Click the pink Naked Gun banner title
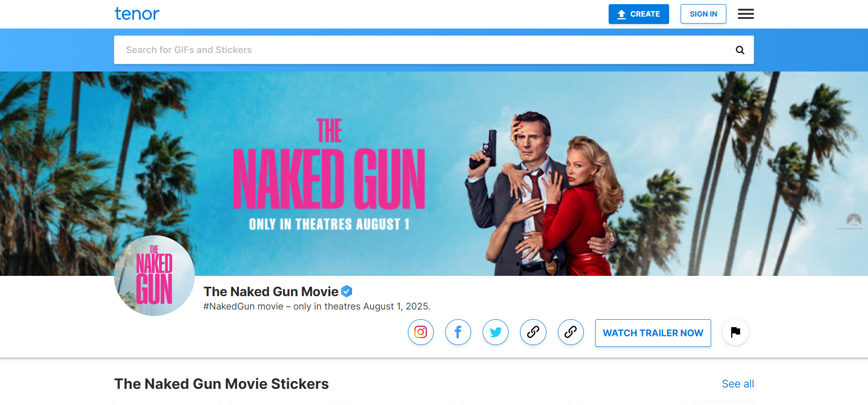Screen dimensions: 868x405 [x=329, y=178]
